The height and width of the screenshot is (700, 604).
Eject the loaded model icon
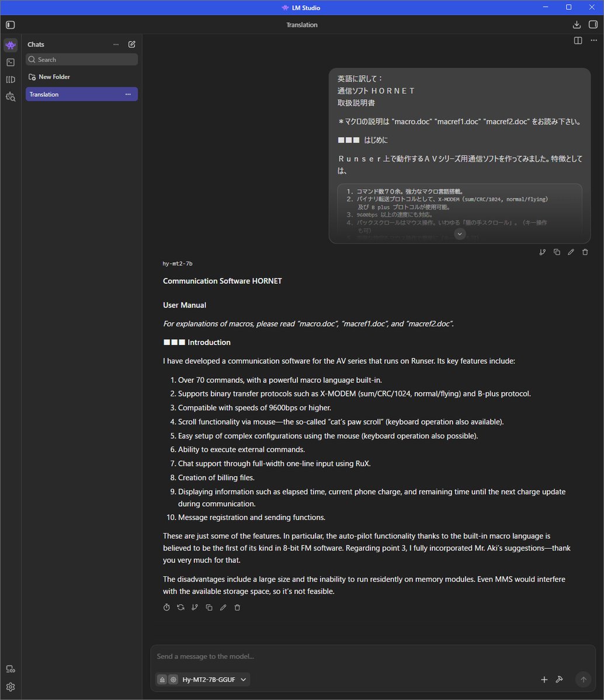tap(162, 680)
